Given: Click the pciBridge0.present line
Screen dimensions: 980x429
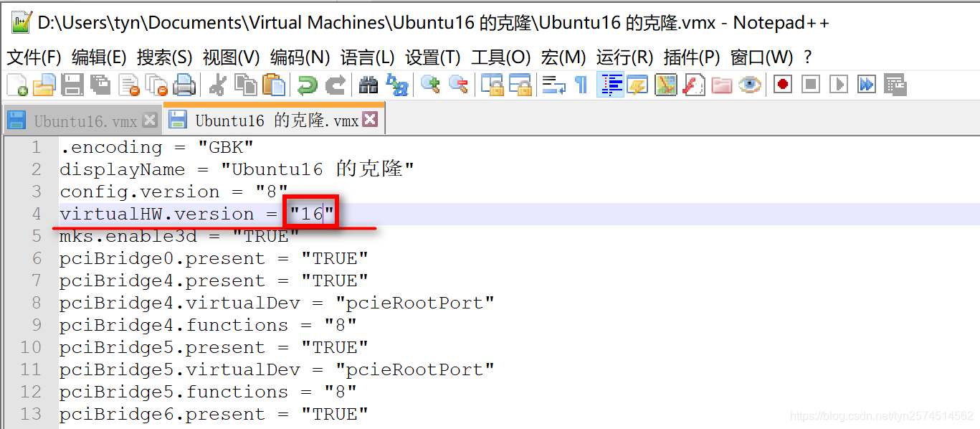Looking at the screenshot, I should pos(214,258).
